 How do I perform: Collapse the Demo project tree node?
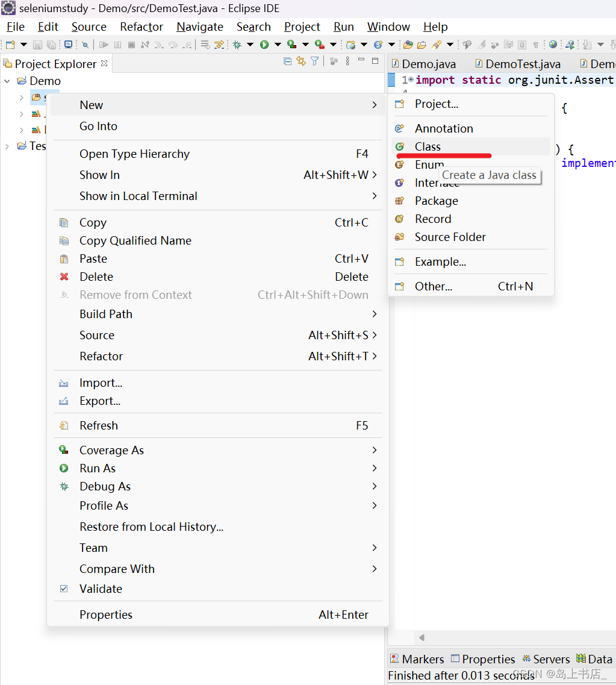(x=7, y=81)
